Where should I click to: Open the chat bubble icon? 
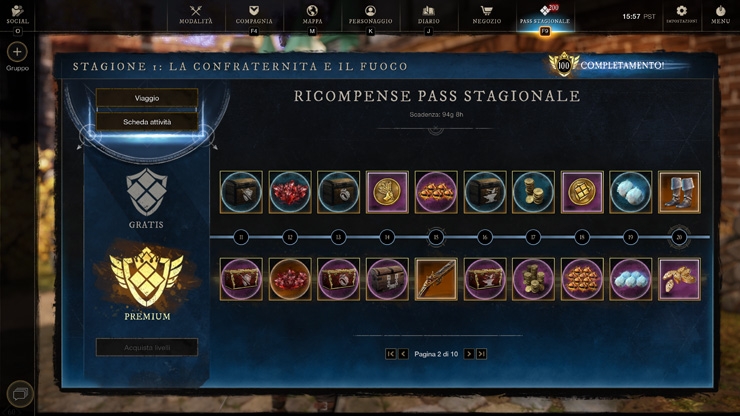tap(20, 394)
